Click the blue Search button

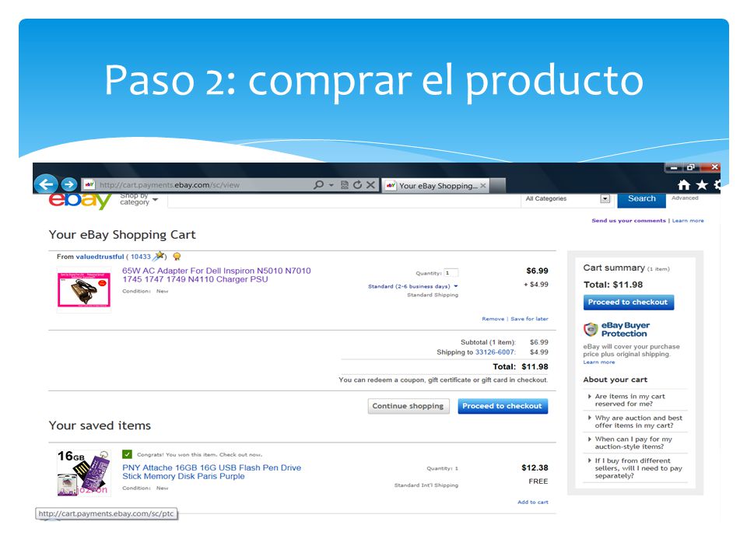(x=641, y=199)
